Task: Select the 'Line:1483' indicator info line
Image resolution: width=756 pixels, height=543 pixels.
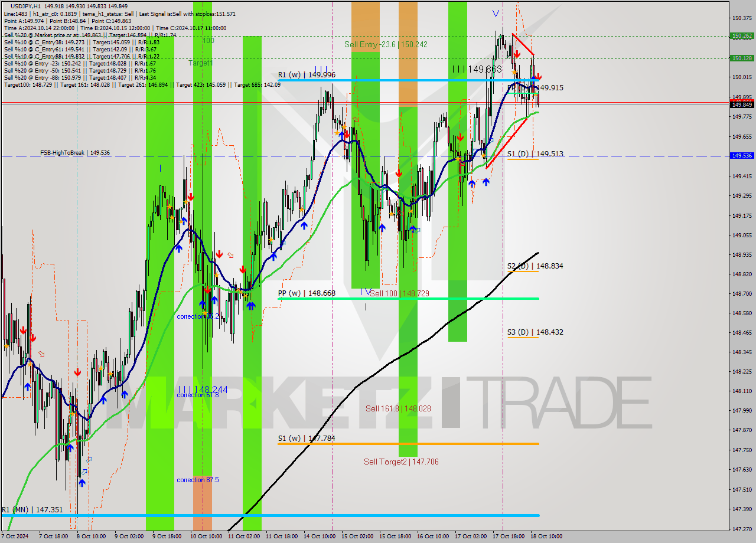Action: 120,14
